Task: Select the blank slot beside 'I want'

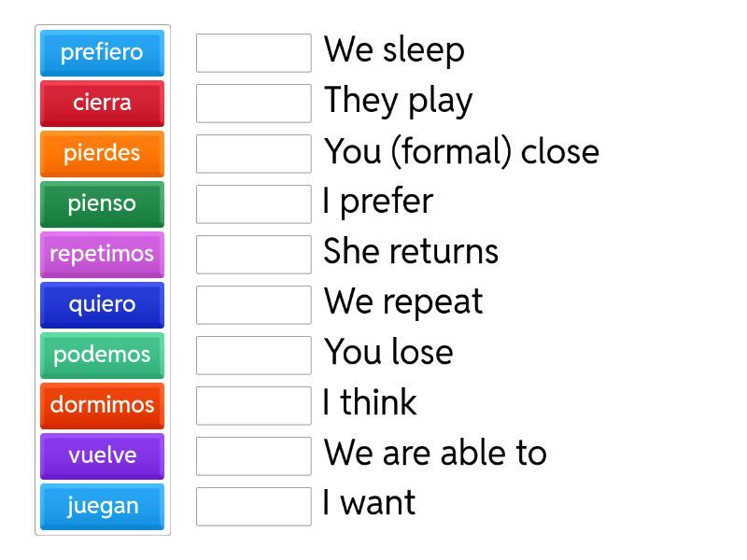Action: pos(253,507)
